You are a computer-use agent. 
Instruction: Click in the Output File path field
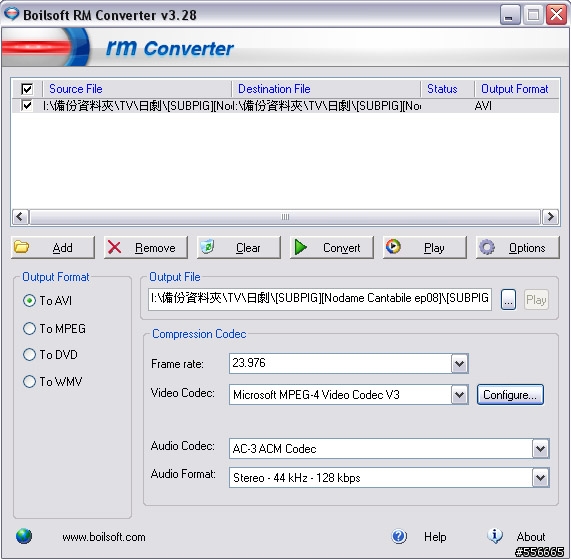tap(320, 299)
